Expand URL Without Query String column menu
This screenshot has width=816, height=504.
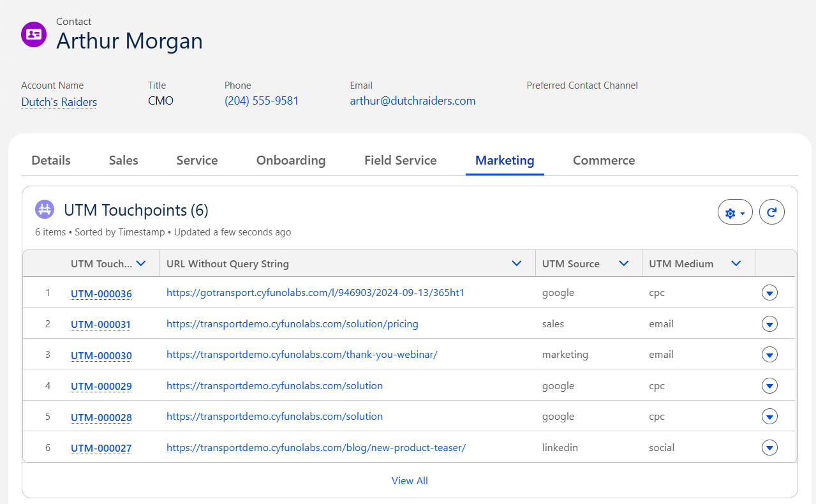(x=517, y=263)
